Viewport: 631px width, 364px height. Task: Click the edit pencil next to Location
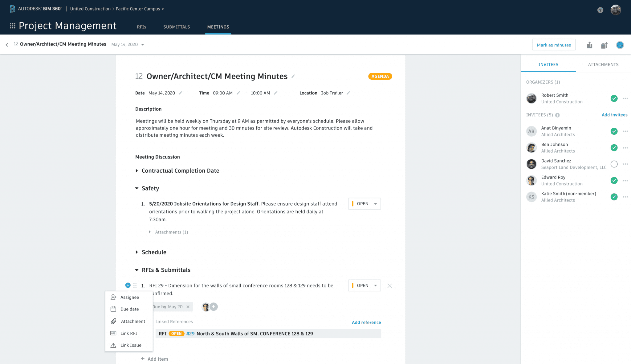[x=348, y=93]
